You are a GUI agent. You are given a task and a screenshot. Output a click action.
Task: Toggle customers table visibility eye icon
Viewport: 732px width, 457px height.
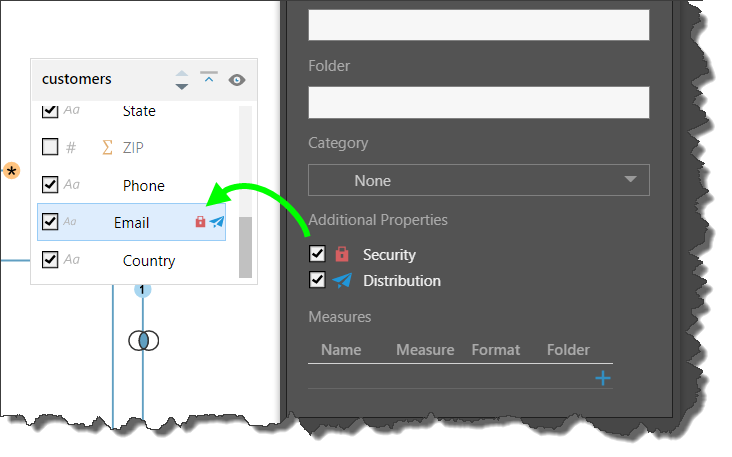coord(237,80)
